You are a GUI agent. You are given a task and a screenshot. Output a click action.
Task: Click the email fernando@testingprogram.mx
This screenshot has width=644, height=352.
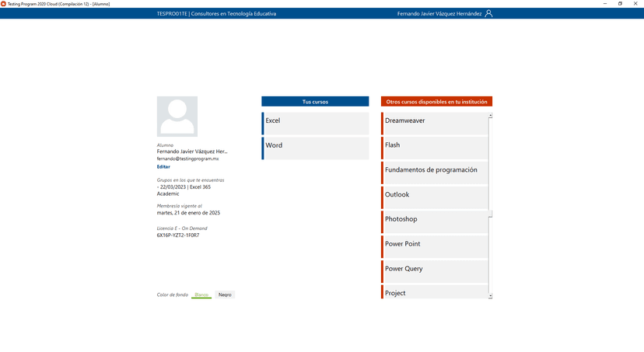tap(187, 159)
